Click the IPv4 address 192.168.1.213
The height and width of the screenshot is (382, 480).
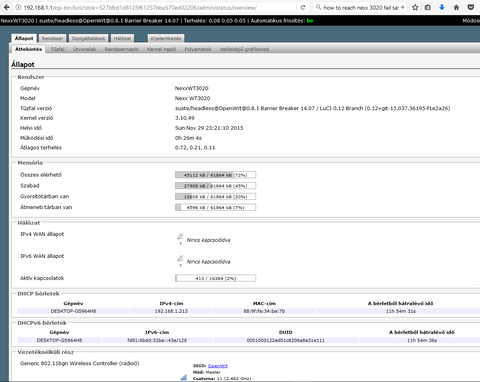tap(171, 311)
